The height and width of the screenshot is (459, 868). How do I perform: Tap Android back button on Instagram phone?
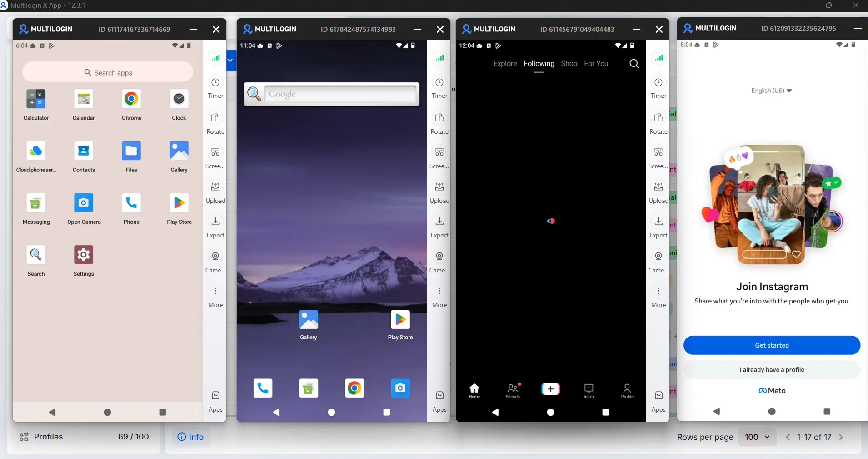(x=717, y=411)
